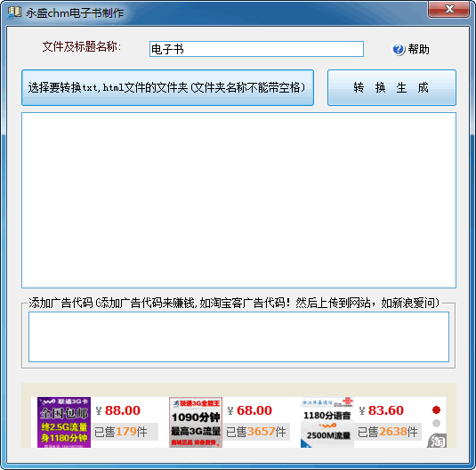476x470 pixels.
Task: Select the red carousel indicator dot
Action: coord(436,409)
